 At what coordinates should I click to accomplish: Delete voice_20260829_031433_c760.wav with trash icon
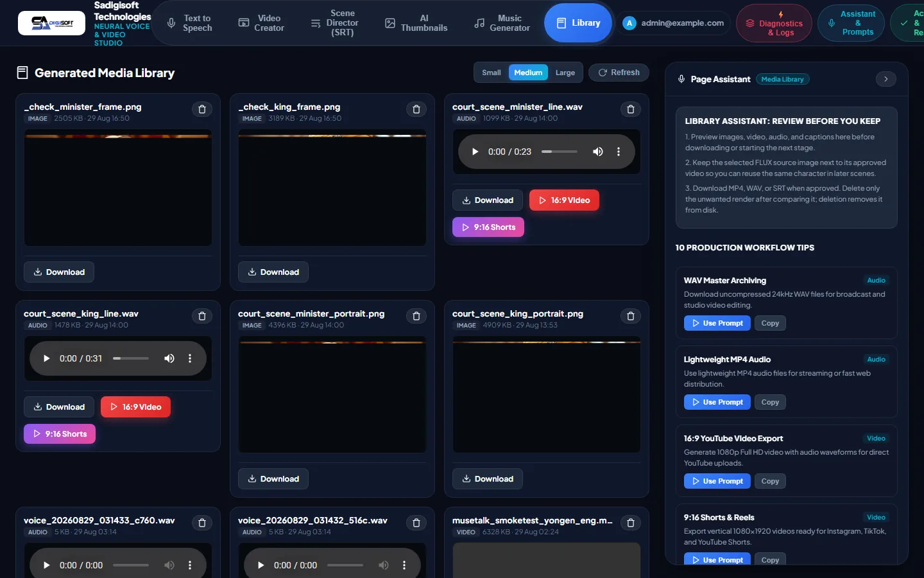pyautogui.click(x=202, y=523)
